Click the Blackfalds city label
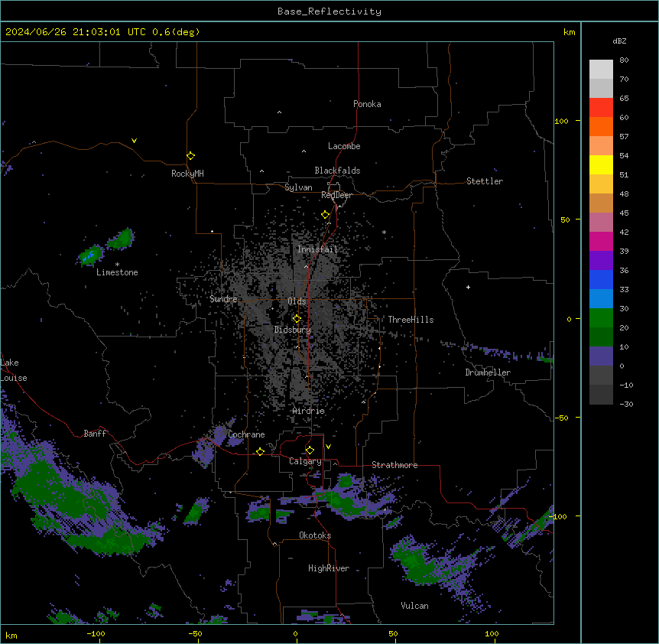Image resolution: width=659 pixels, height=644 pixels. pos(337,171)
